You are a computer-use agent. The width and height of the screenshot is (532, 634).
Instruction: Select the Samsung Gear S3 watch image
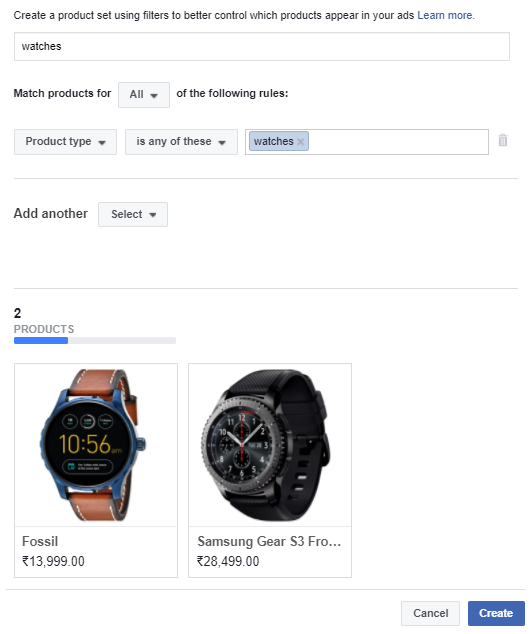tap(270, 445)
